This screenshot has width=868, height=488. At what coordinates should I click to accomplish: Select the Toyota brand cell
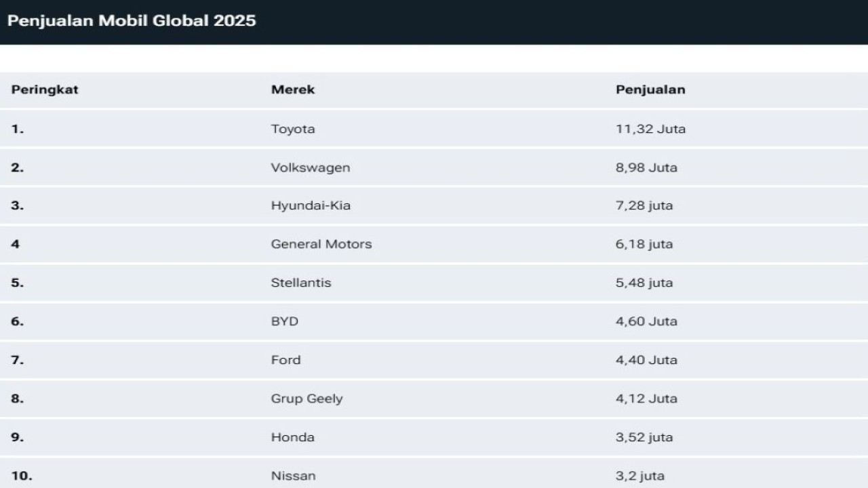click(x=293, y=129)
